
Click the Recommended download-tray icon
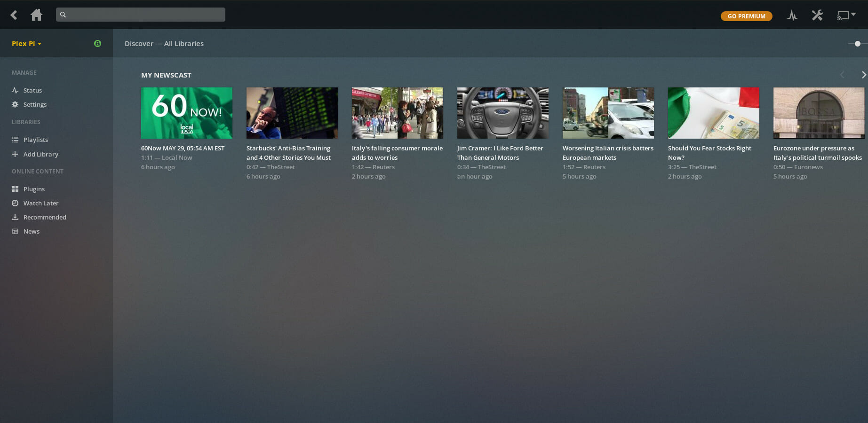[15, 217]
